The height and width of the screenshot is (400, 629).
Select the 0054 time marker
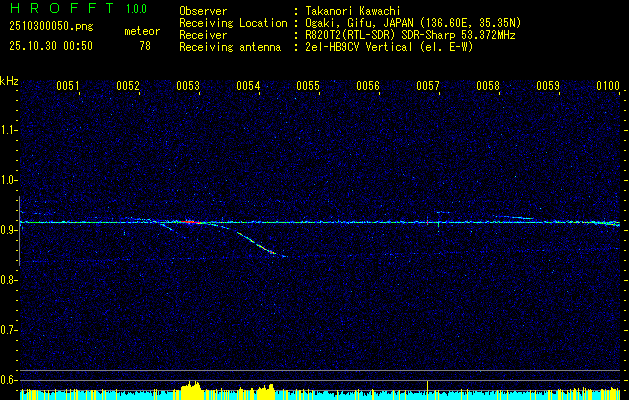click(x=248, y=87)
